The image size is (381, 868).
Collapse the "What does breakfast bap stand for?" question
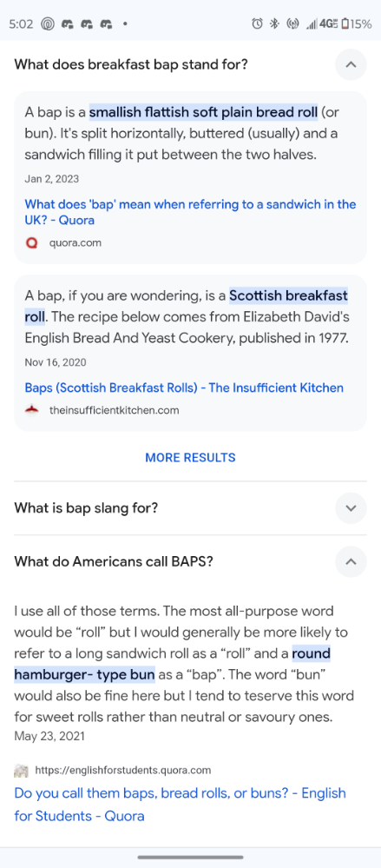pos(351,64)
